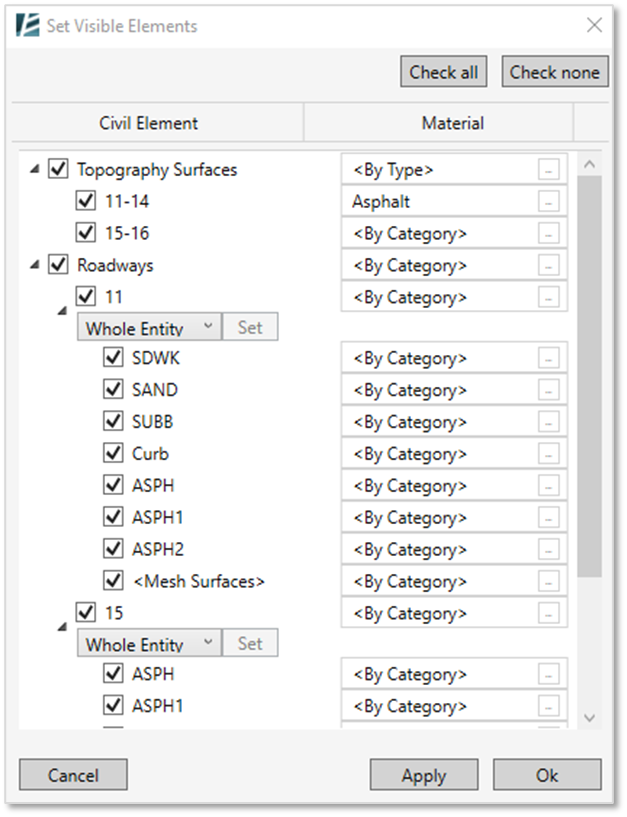Click the Material column header

tap(452, 123)
